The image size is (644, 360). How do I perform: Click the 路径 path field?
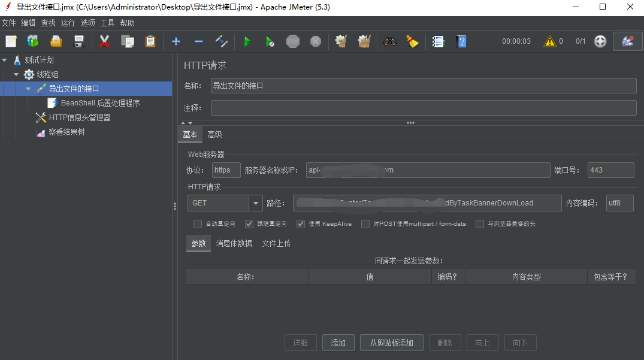427,203
